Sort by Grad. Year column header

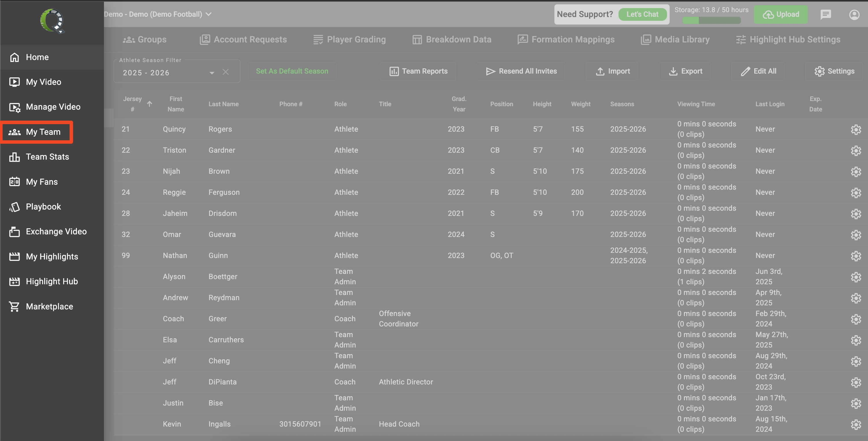[x=459, y=104]
